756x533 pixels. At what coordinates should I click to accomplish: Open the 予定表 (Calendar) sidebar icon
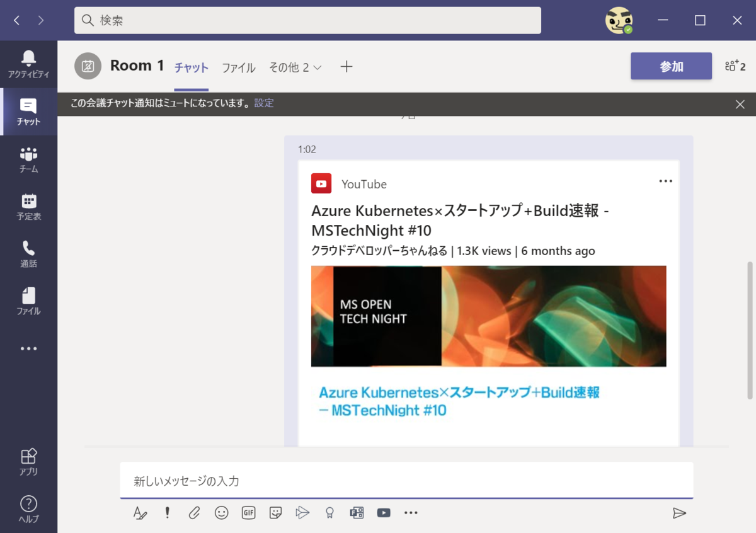coord(28,204)
